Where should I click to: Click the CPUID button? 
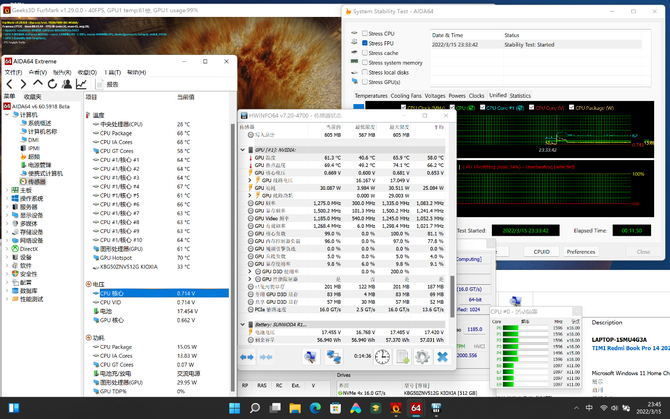pos(541,252)
